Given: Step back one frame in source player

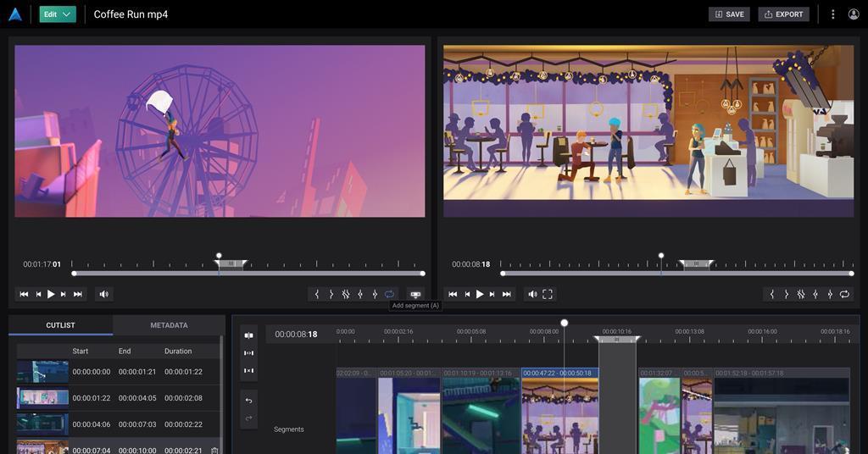Looking at the screenshot, I should click(x=38, y=294).
